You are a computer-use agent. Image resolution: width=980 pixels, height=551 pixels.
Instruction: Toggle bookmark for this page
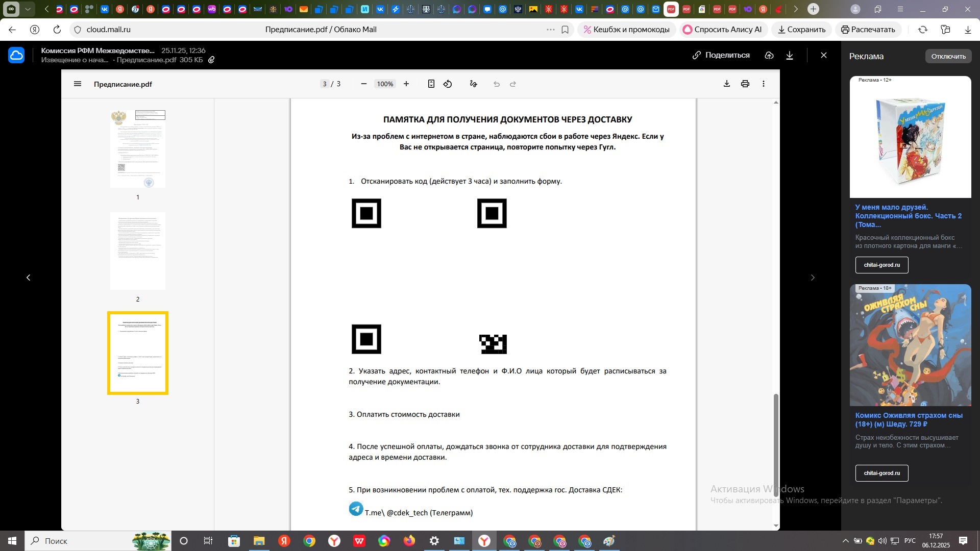click(x=565, y=30)
